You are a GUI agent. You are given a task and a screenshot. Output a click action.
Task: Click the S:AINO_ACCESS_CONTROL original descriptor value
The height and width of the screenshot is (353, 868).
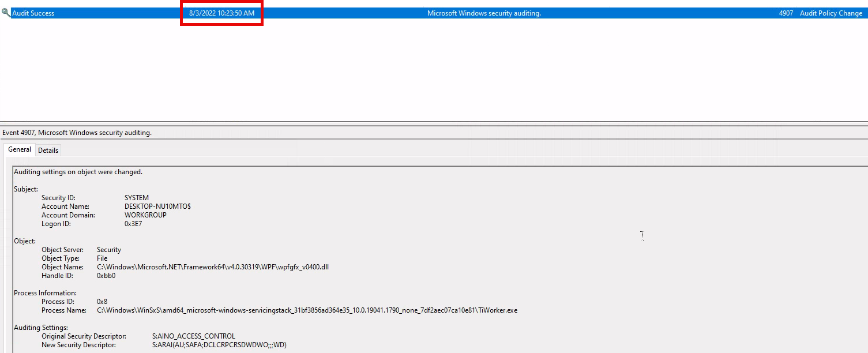pyautogui.click(x=194, y=336)
